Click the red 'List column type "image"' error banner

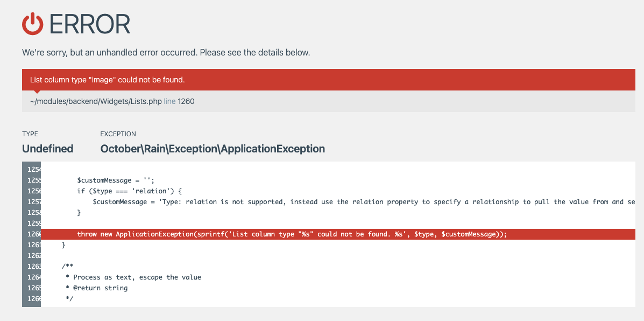coord(329,80)
